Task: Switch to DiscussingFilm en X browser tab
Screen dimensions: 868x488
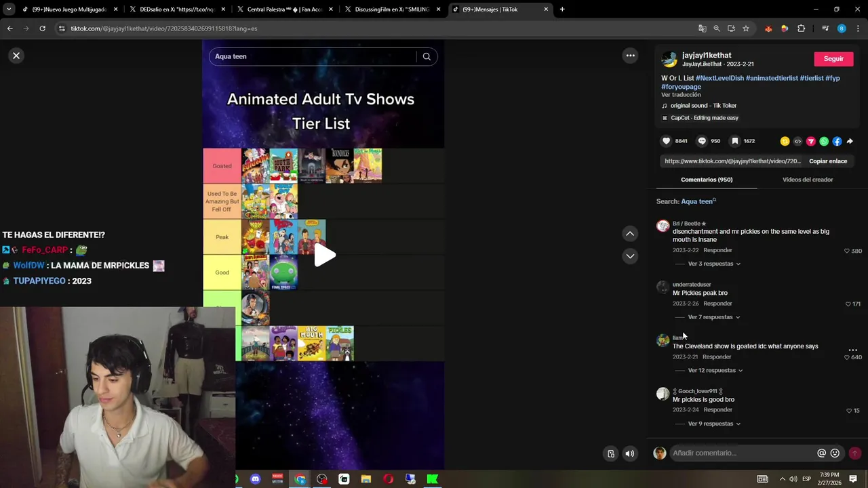Action: pyautogui.click(x=391, y=9)
